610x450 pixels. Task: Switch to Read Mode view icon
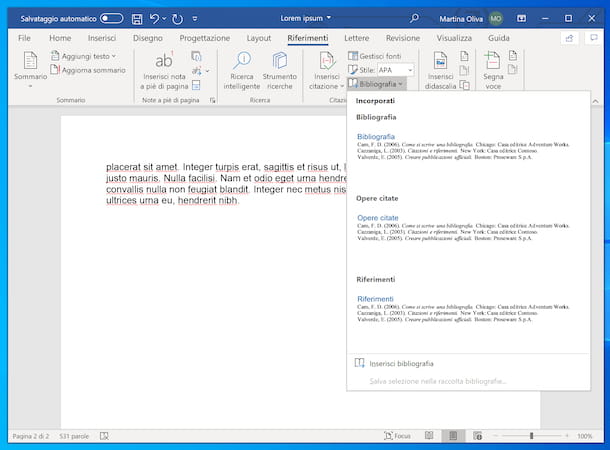click(x=429, y=436)
